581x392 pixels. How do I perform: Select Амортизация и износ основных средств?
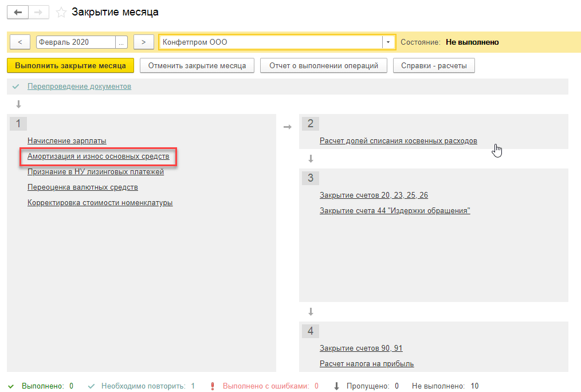pyautogui.click(x=98, y=156)
